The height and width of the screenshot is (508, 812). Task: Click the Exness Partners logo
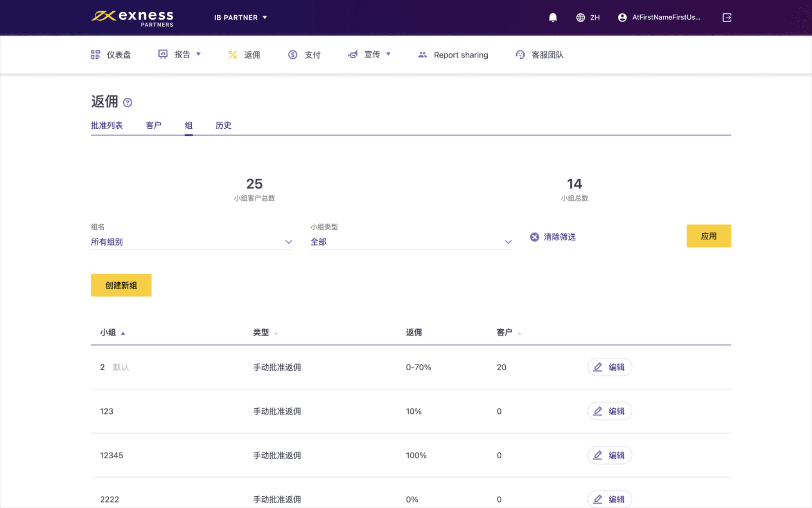pyautogui.click(x=133, y=18)
